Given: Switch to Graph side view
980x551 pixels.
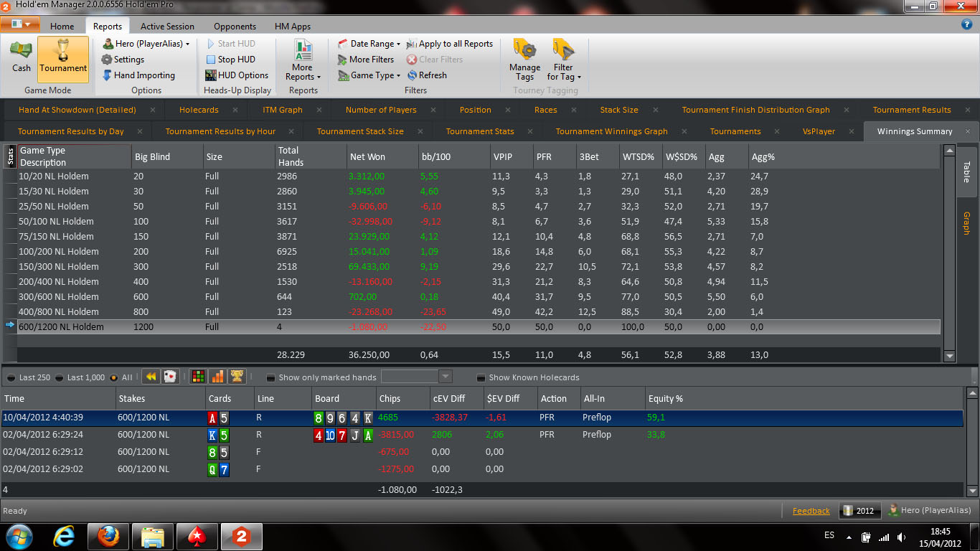Looking at the screenshot, I should tap(966, 224).
